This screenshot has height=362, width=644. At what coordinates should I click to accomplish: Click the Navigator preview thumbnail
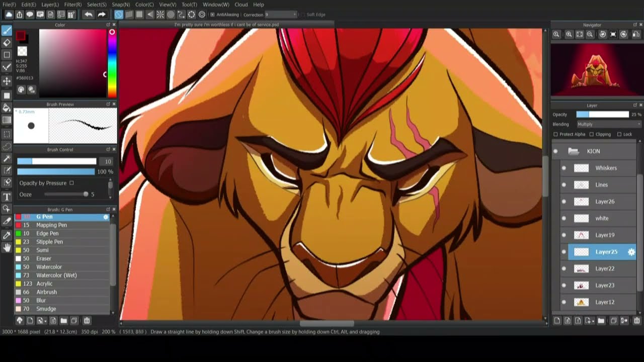pyautogui.click(x=596, y=70)
